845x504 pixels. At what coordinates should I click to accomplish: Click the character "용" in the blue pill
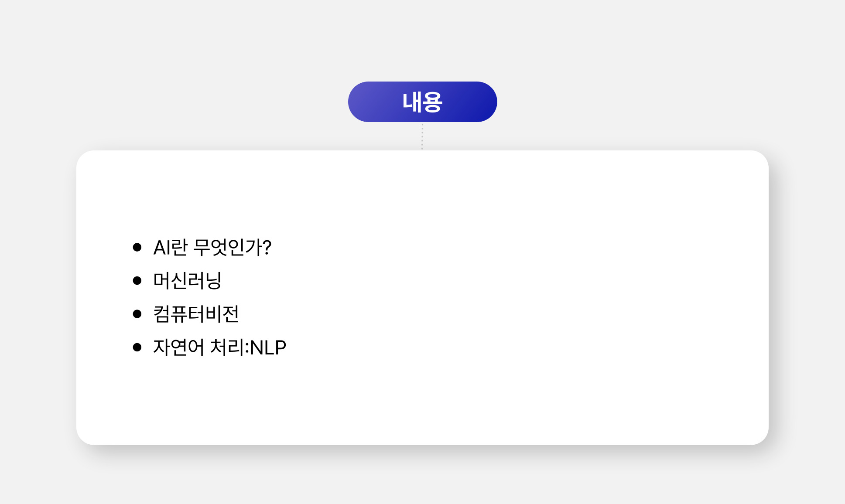click(432, 102)
